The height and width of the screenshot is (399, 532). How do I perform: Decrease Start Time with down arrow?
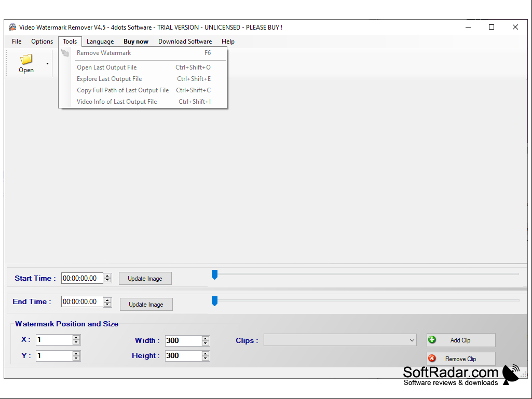pos(107,281)
